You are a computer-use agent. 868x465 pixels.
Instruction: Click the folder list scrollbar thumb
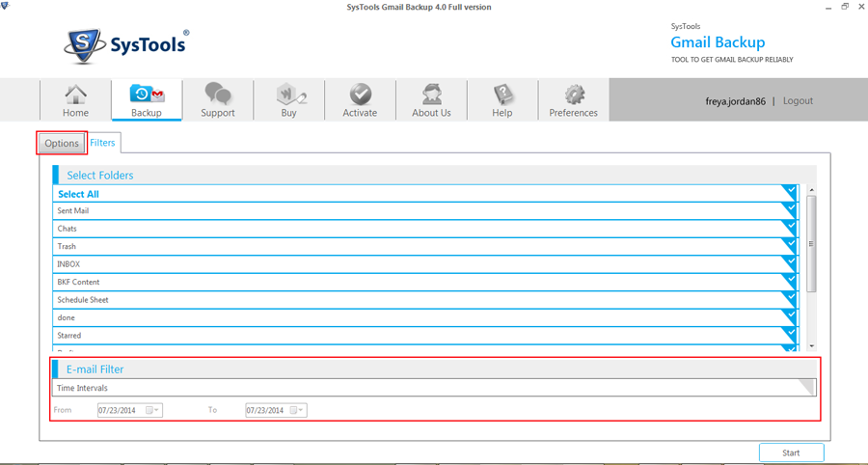[811, 243]
